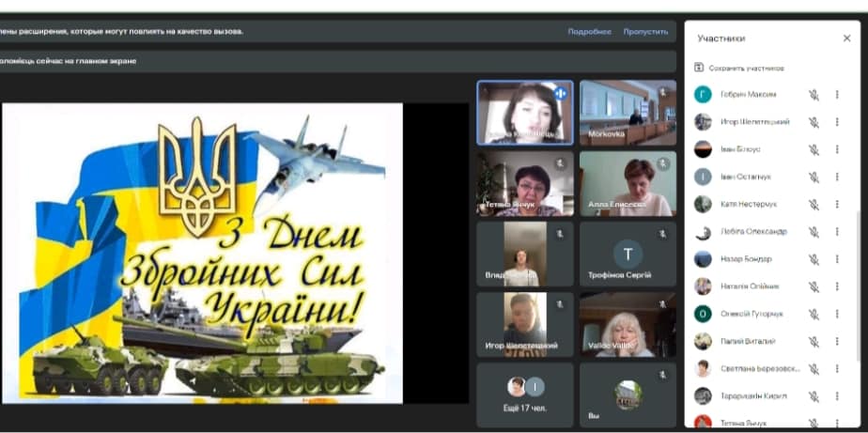Click the blue speaking indicator on the active speaker tile

pyautogui.click(x=560, y=94)
